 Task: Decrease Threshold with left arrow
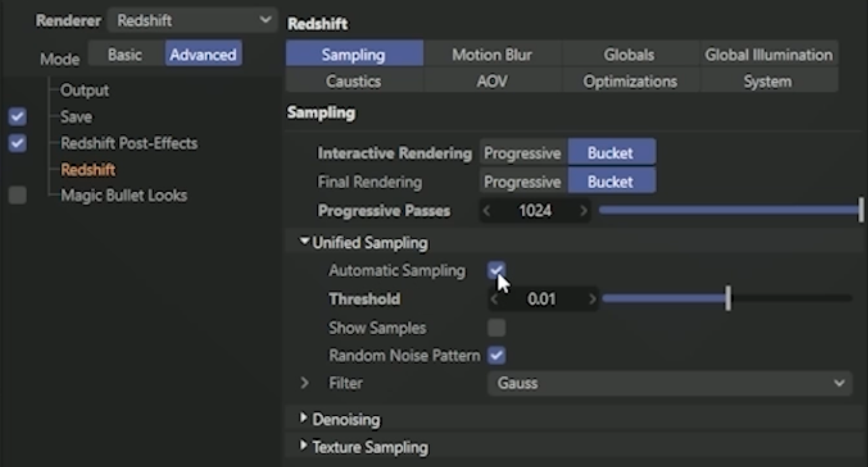[x=494, y=299]
